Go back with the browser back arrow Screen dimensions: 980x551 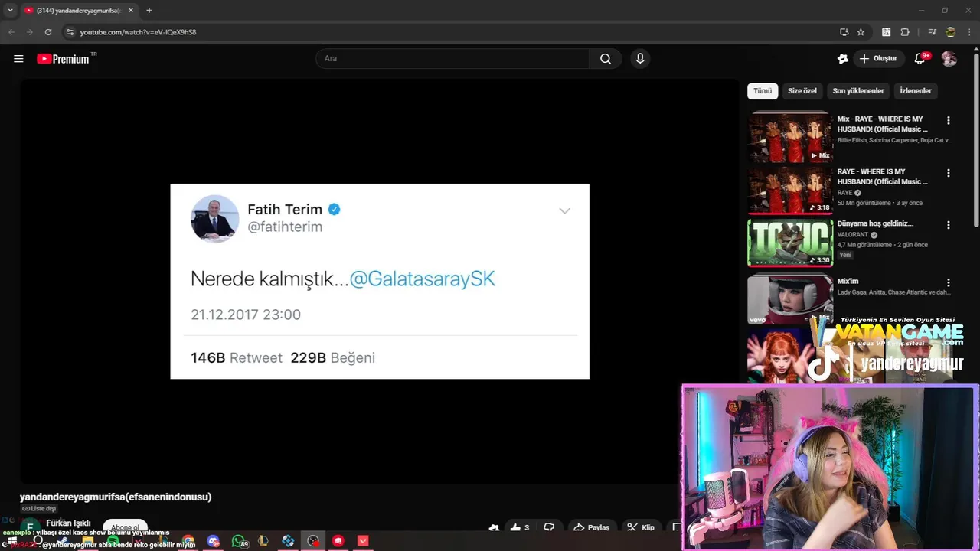pos(11,32)
